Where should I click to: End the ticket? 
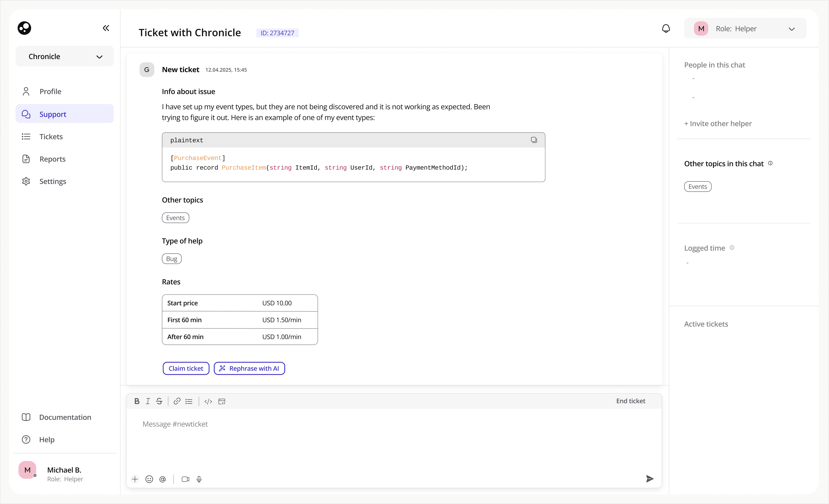click(630, 401)
